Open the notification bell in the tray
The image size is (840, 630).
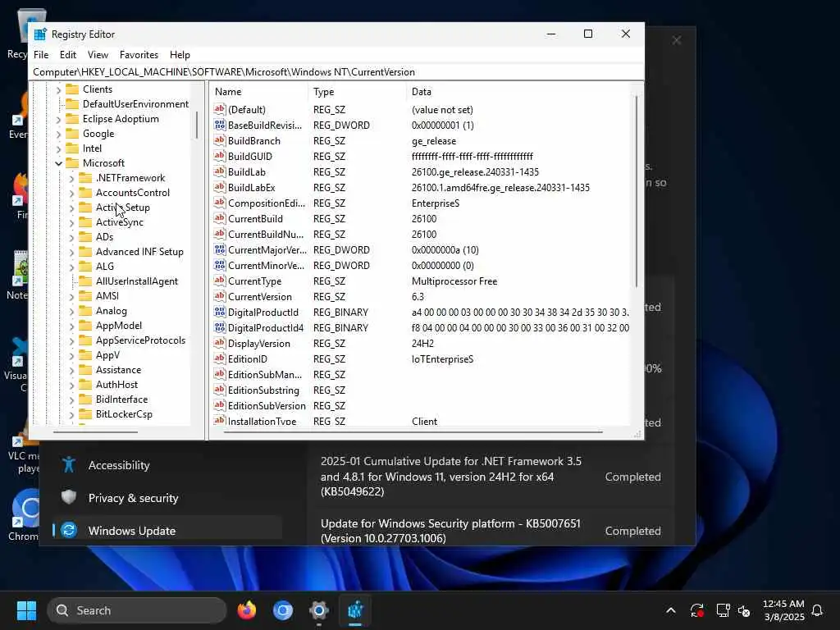point(817,610)
